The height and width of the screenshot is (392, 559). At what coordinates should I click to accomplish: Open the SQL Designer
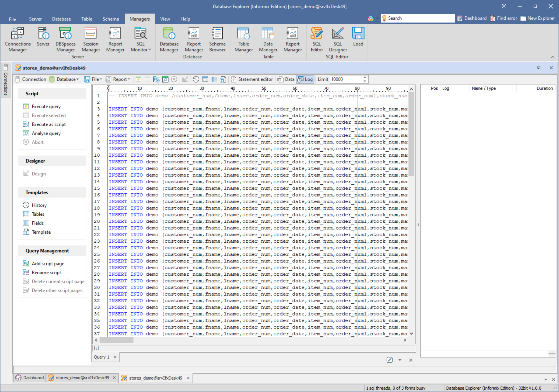338,40
